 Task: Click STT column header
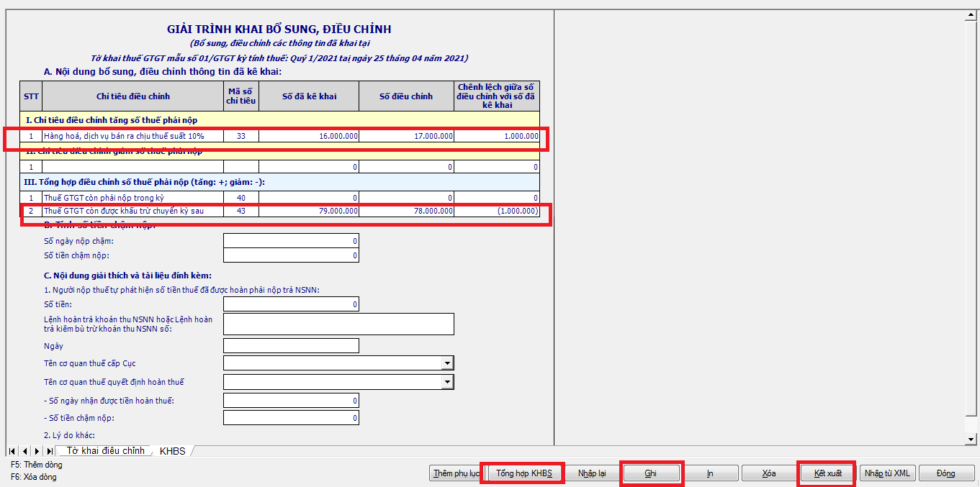(31, 96)
